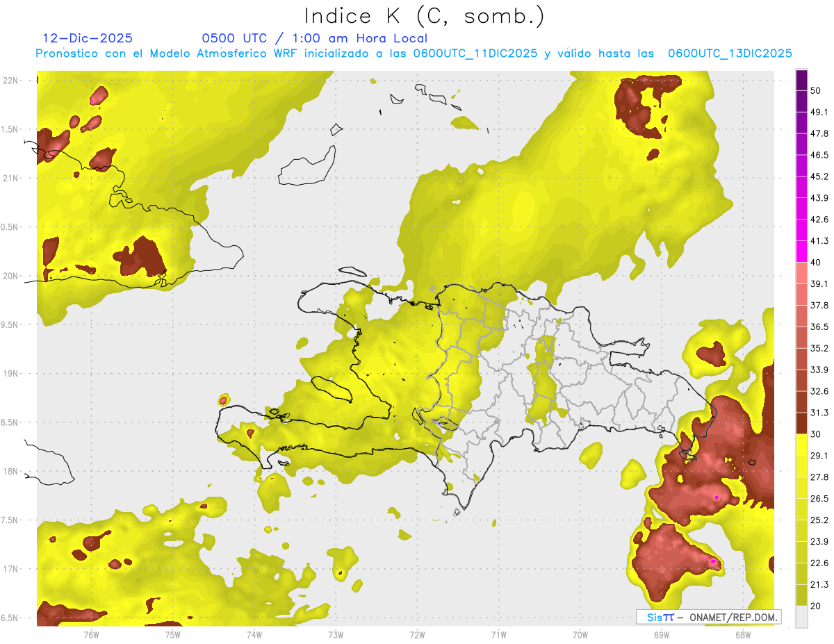
Task: Click the "21.3" color scale label
Action: point(819,584)
